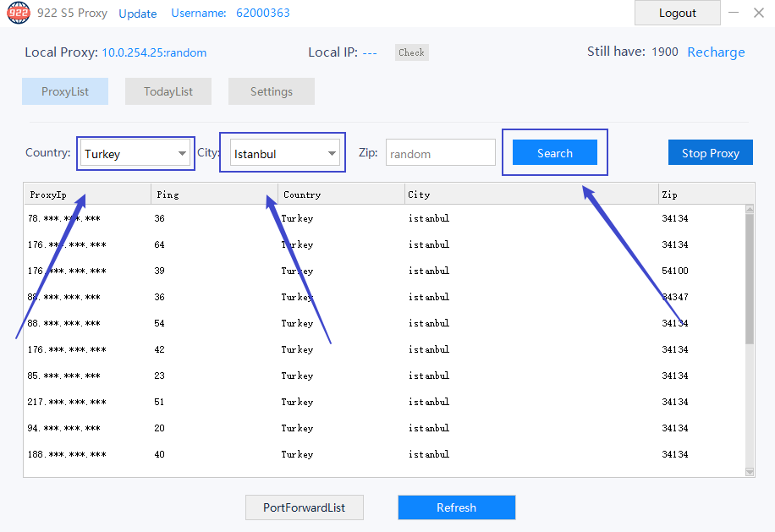Click the ProxyIp column header

[87, 195]
